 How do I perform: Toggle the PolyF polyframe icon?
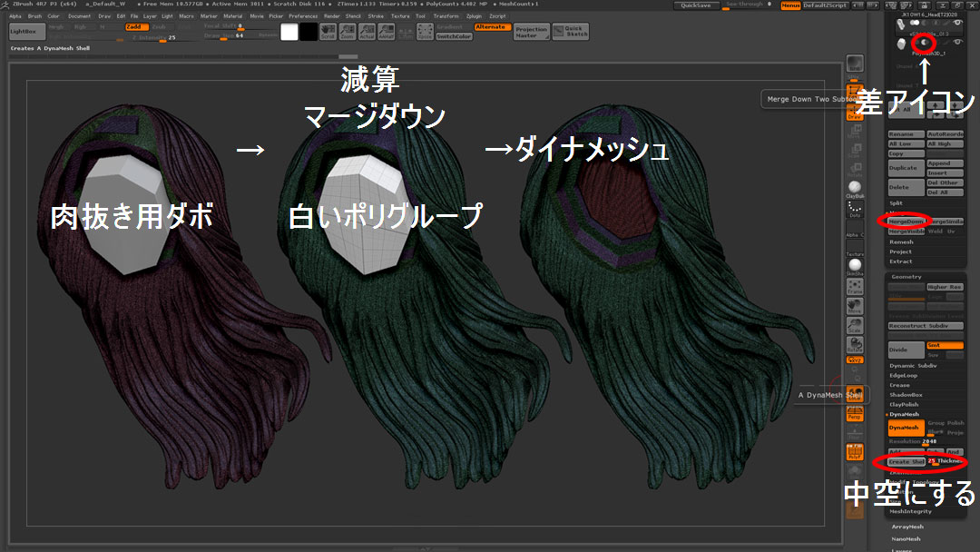click(x=855, y=452)
